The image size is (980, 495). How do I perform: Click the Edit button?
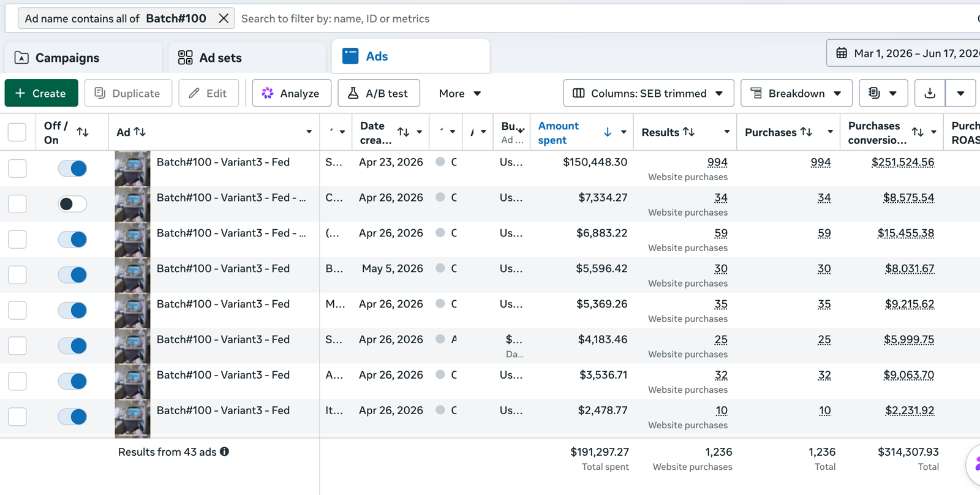tap(208, 93)
